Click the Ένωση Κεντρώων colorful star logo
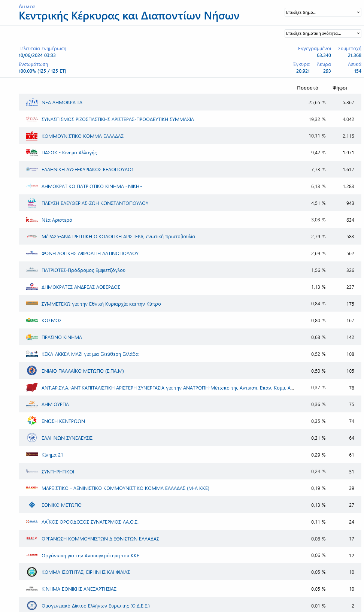The image size is (364, 612). (x=32, y=421)
